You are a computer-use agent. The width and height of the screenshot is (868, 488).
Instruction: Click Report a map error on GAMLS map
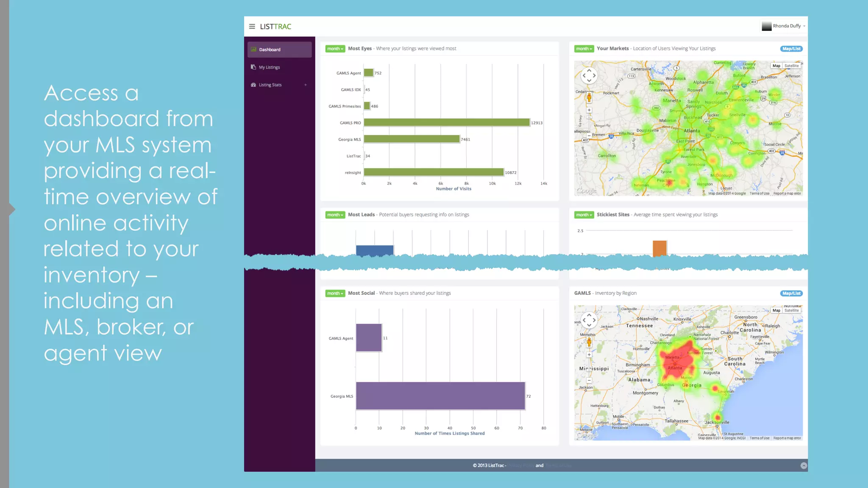pyautogui.click(x=787, y=438)
